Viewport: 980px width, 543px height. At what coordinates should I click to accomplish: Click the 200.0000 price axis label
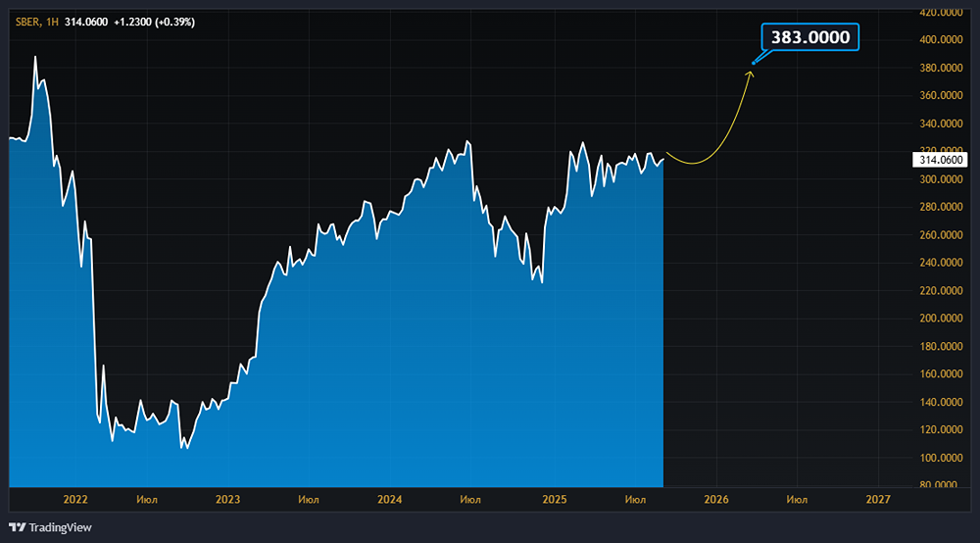coord(941,318)
